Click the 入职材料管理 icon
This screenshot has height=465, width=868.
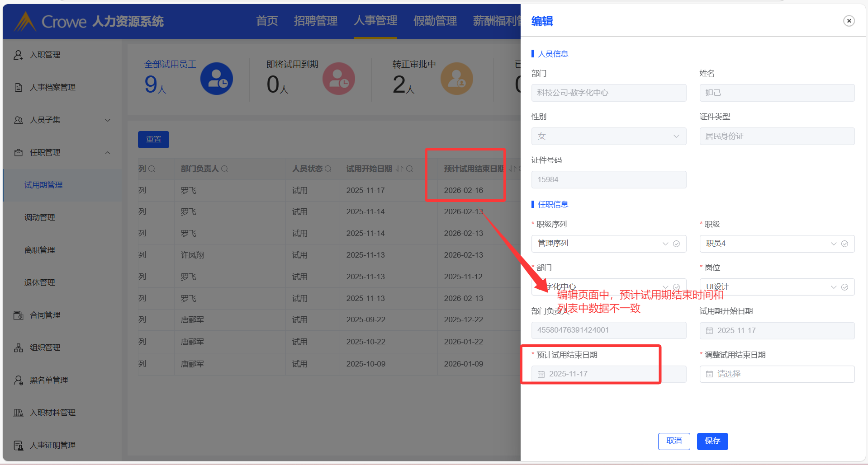pyautogui.click(x=18, y=413)
